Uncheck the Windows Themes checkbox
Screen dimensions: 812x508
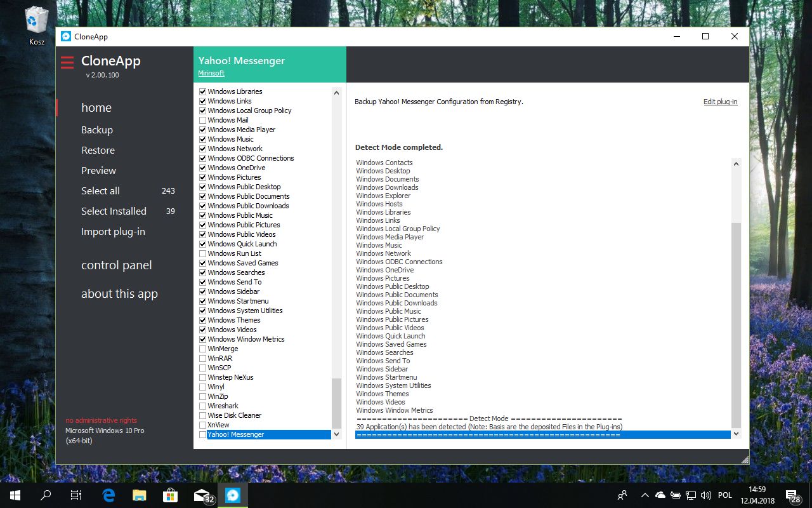[x=203, y=320]
